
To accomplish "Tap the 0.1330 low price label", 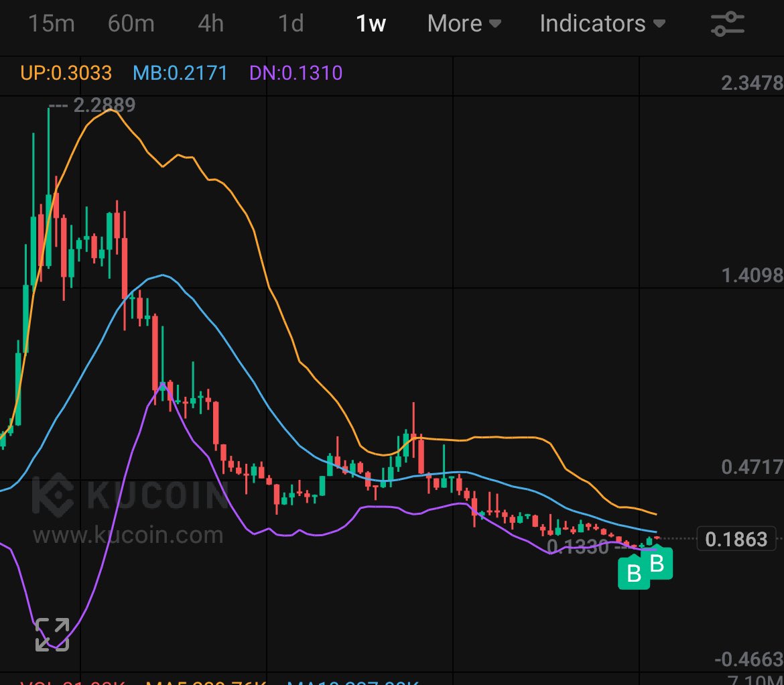I will coord(578,546).
